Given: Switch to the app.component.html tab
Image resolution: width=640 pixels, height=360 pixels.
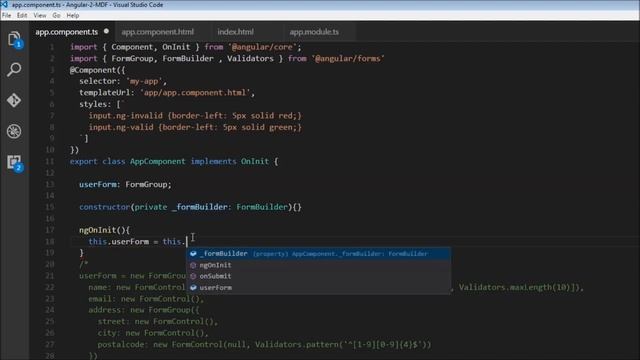Looking at the screenshot, I should [x=158, y=32].
